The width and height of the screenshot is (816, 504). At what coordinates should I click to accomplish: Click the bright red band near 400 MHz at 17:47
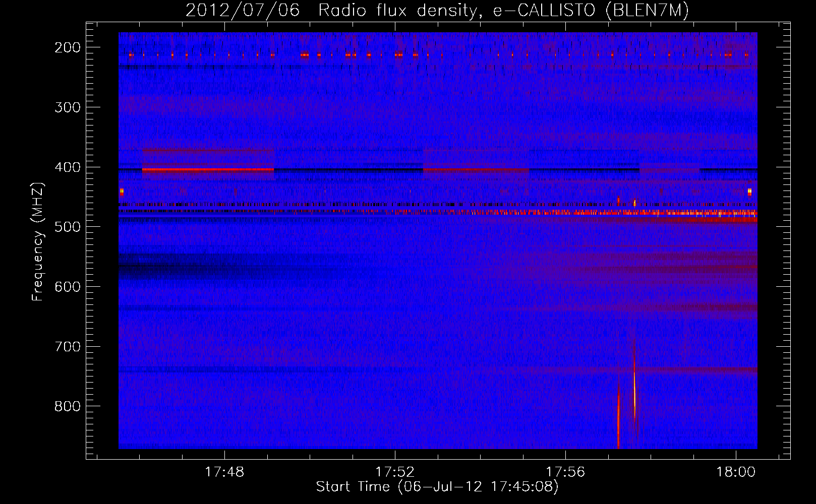pyautogui.click(x=208, y=170)
